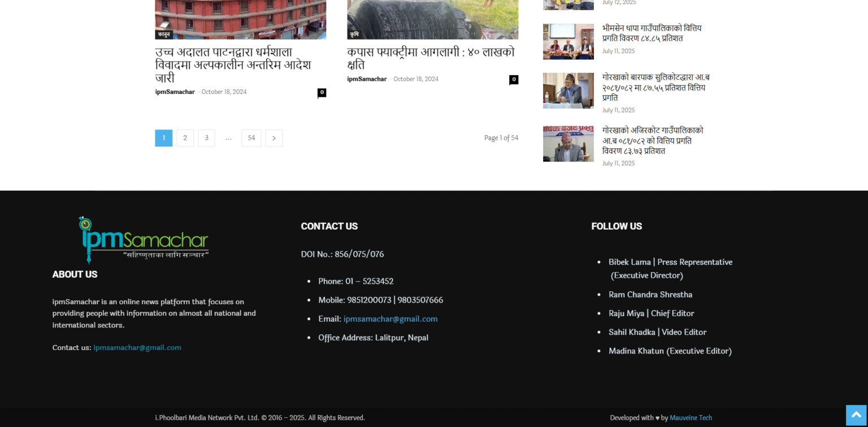This screenshot has height=427, width=868.
Task: Open Barpak Sulikot financial progress article
Action: tap(656, 88)
